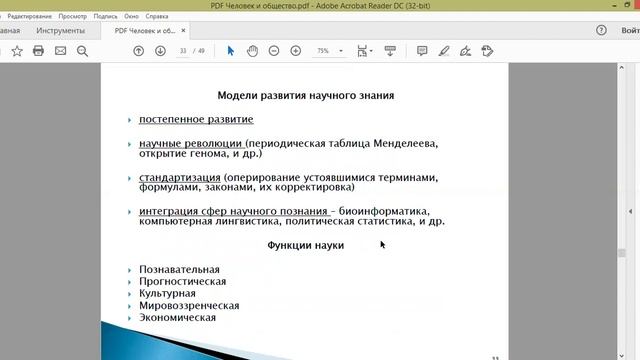Switch to the Инструменты tab
Viewport: 640px width, 360px height.
[x=61, y=31]
